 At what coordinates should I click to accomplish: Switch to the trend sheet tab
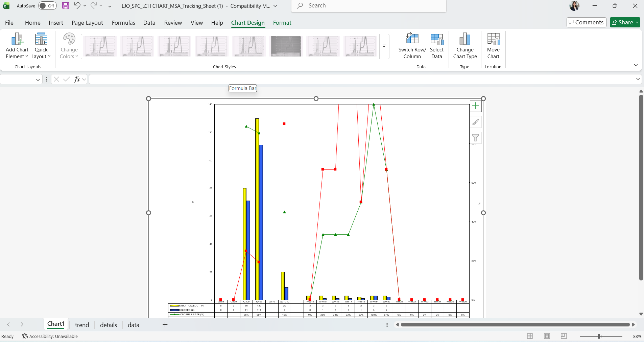82,325
